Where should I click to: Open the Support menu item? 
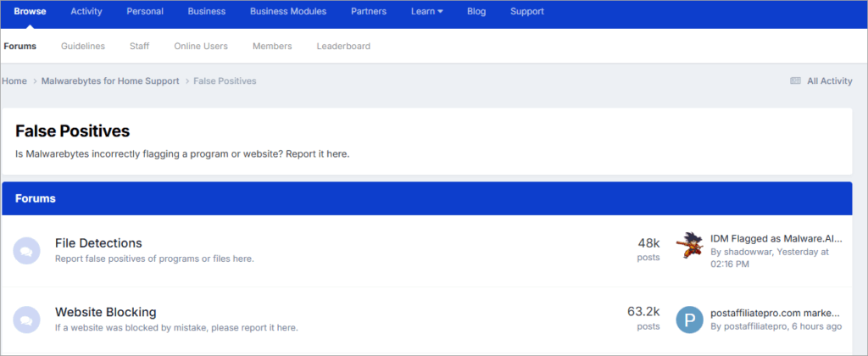(527, 11)
